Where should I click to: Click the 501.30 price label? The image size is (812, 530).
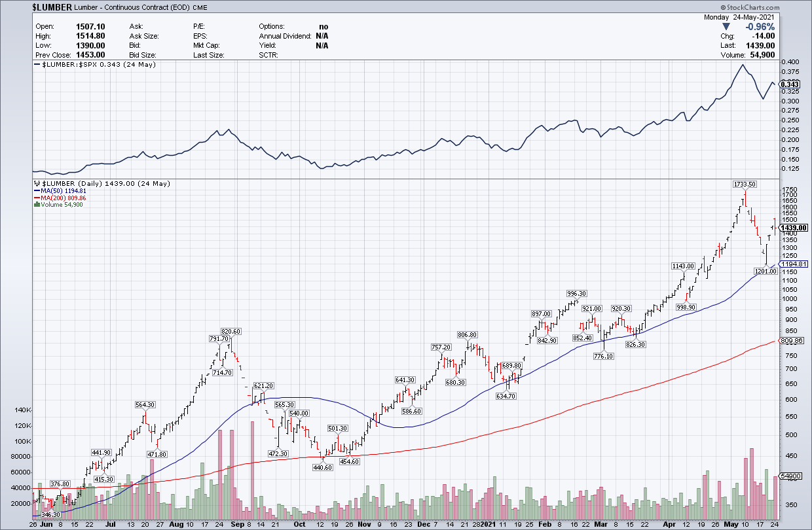click(337, 429)
